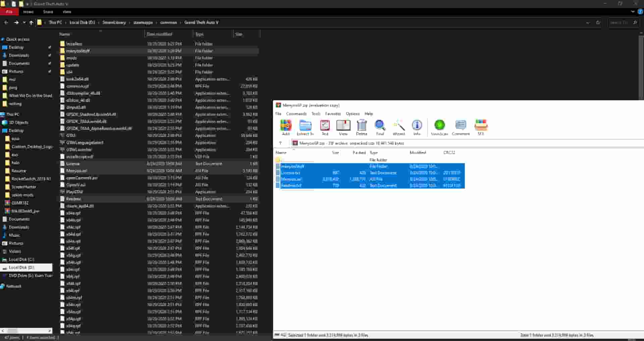The height and width of the screenshot is (341, 644).
Task: Open the Explorer Share ribbon tab
Action: point(48,12)
